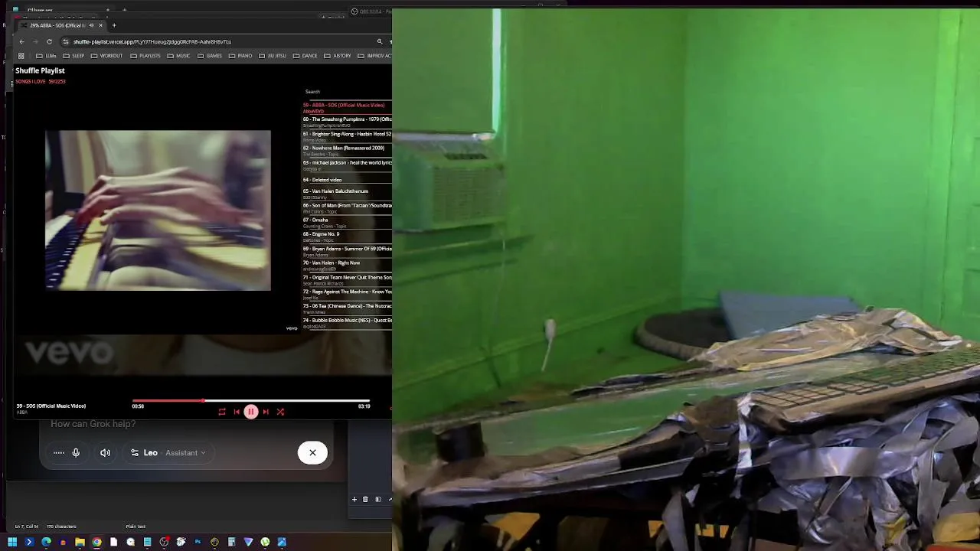
Task: Play '71 - Original Team Never Quit Theme Song'
Action: [x=348, y=280]
